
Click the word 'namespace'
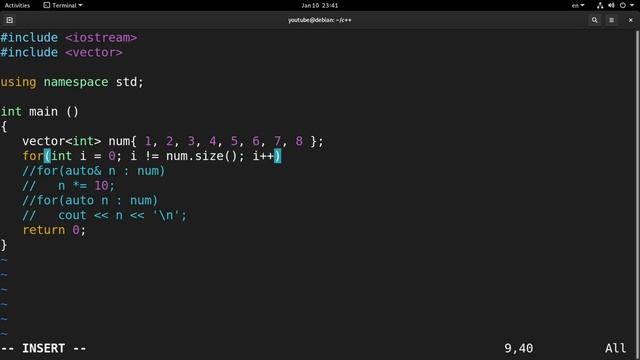click(x=76, y=82)
